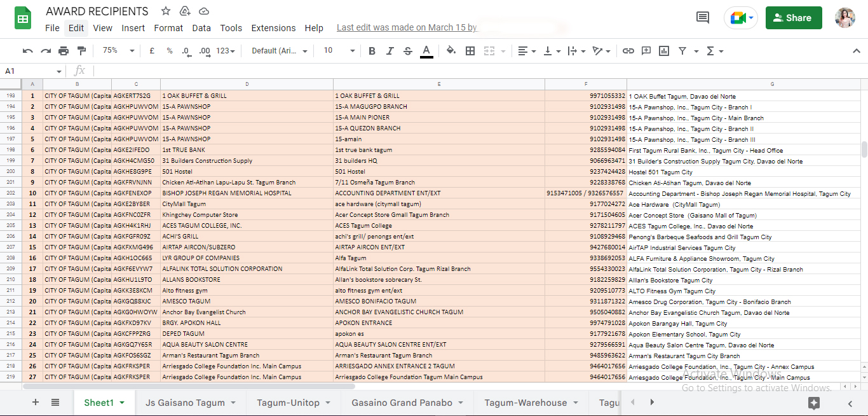Open the more number formats 123 dropdown
The width and height of the screenshot is (868, 416).
point(225,51)
